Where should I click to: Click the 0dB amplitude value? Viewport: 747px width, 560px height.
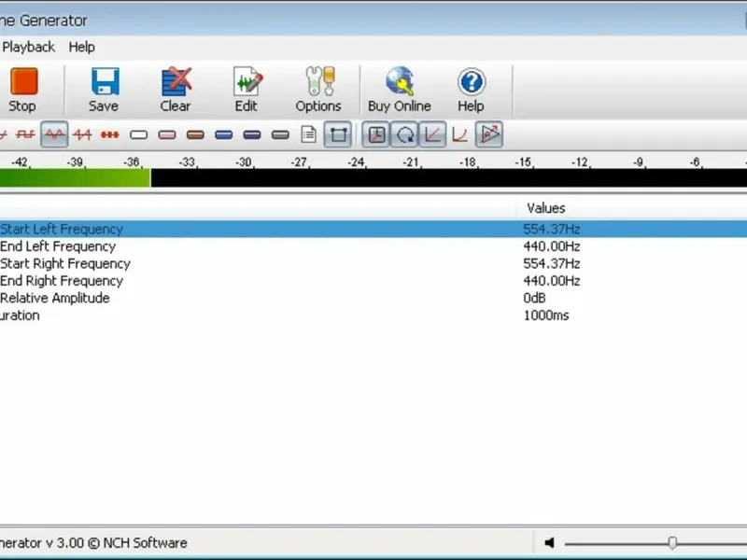pyautogui.click(x=534, y=298)
